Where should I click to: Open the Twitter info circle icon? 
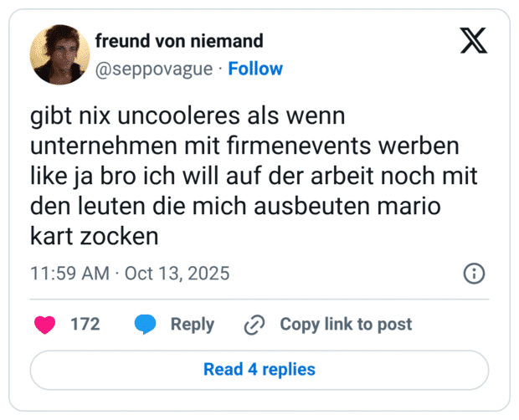(474, 274)
